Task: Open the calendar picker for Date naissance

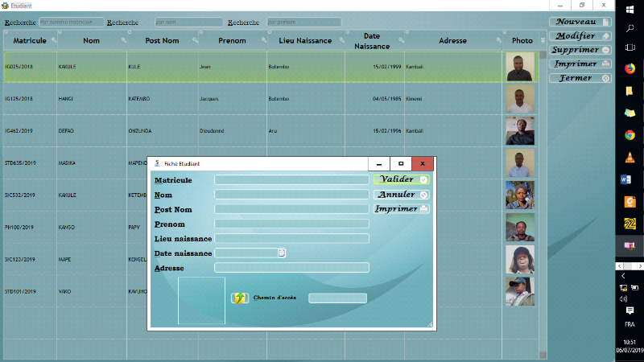Action: [282, 253]
